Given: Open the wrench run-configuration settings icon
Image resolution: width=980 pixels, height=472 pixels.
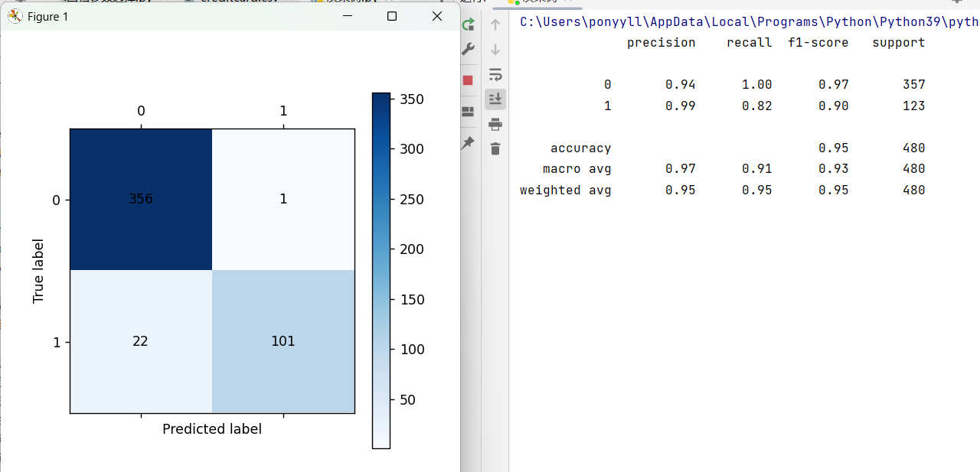Looking at the screenshot, I should [468, 49].
